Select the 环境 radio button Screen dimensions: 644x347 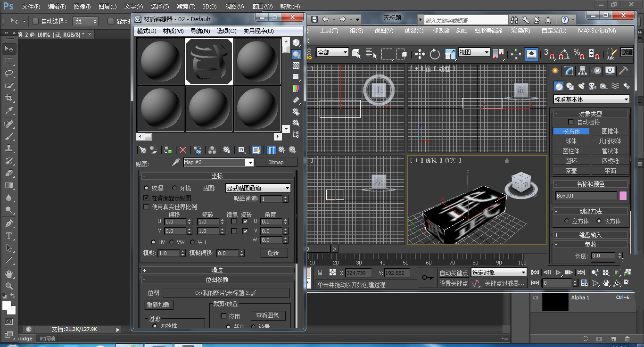tap(174, 188)
